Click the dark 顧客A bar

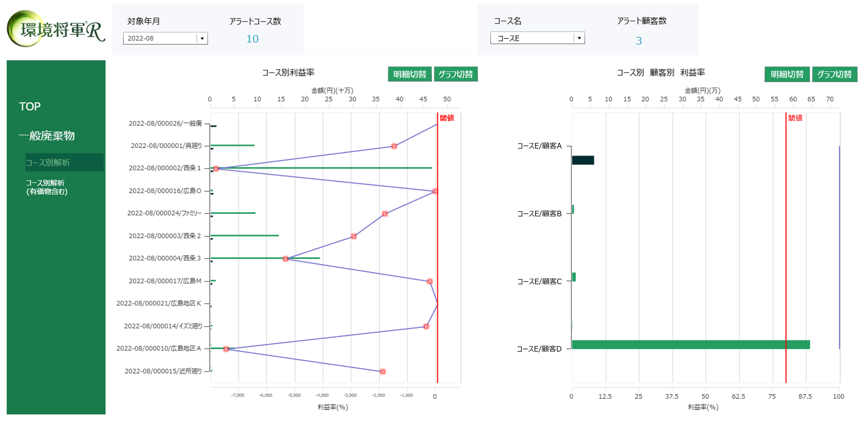point(583,160)
